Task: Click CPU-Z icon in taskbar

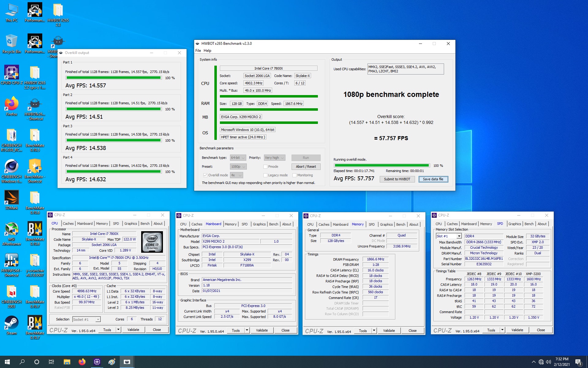Action: coord(97,362)
